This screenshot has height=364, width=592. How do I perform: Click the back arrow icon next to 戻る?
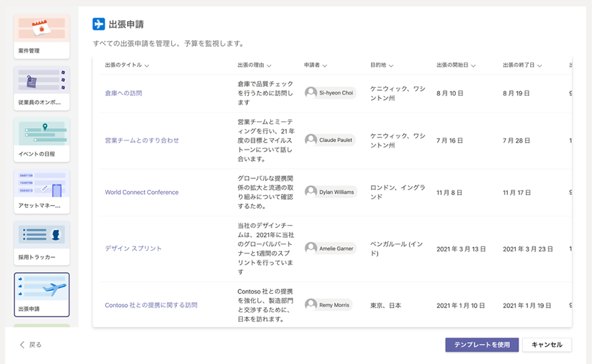[22, 345]
